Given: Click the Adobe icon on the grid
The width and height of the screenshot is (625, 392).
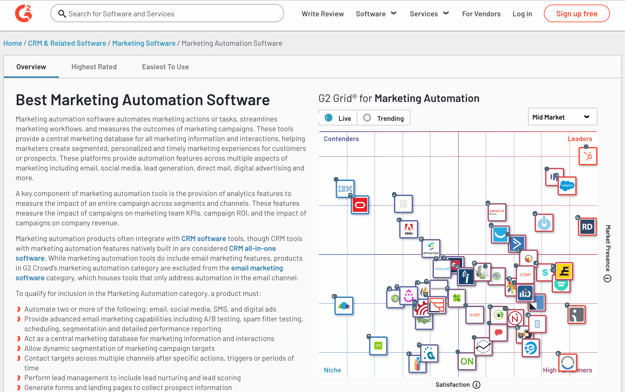Looking at the screenshot, I should pyautogui.click(x=409, y=229).
